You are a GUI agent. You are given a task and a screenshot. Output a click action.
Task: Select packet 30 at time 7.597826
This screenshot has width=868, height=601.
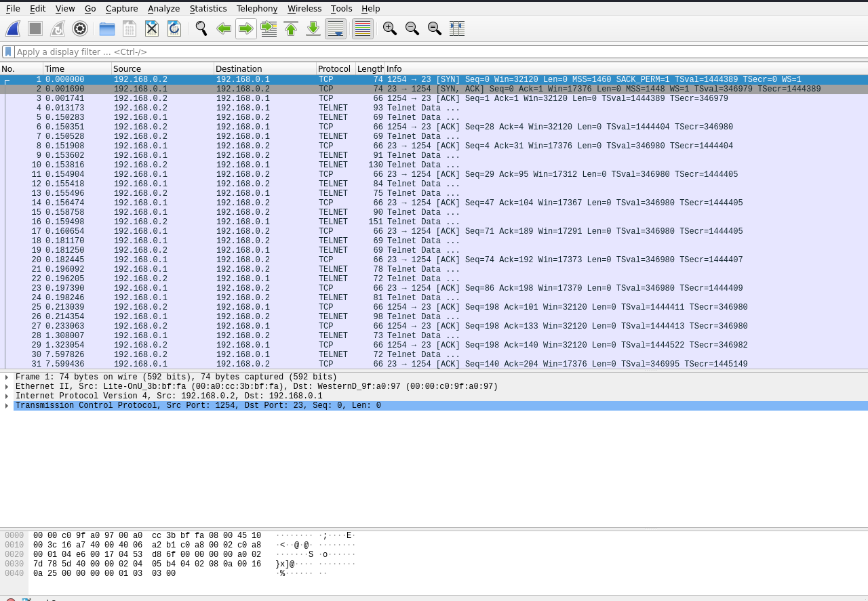(434, 355)
